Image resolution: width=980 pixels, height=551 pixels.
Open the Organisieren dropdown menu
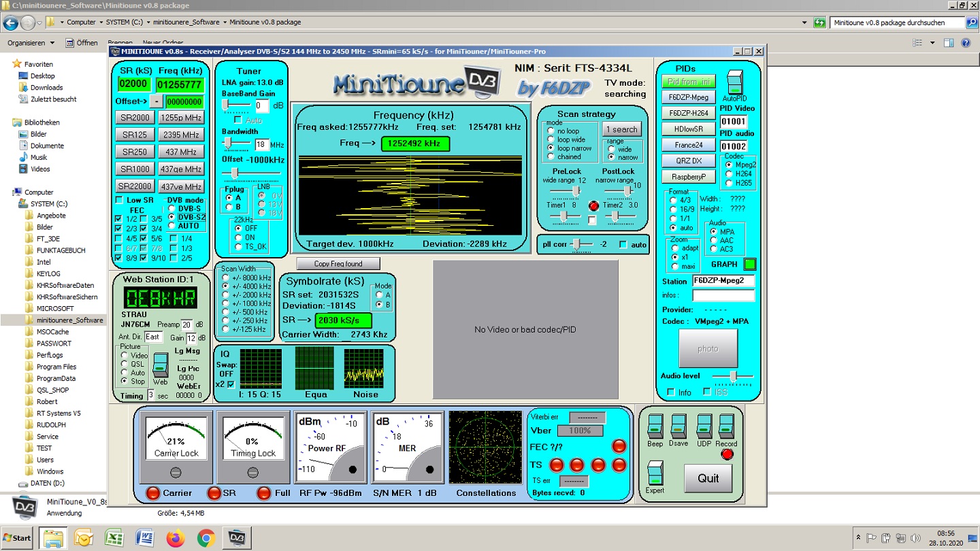(31, 43)
